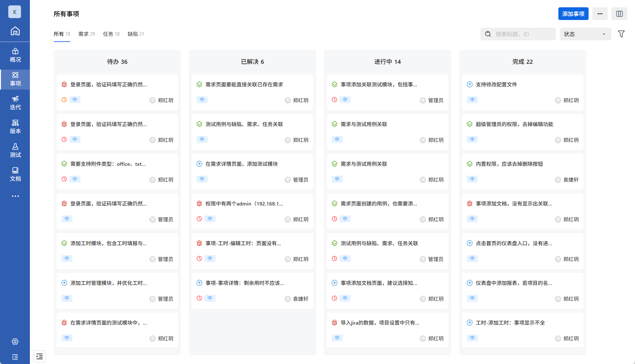
Task: Open the 状态 status dropdown
Action: pyautogui.click(x=585, y=34)
